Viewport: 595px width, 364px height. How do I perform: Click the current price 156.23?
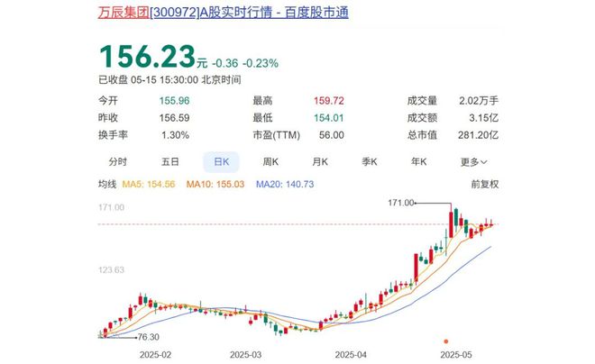147,57
